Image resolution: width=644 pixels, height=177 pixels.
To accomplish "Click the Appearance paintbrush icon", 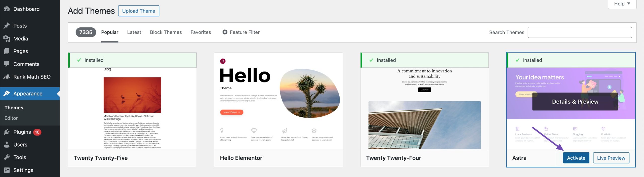I will 7,94.
